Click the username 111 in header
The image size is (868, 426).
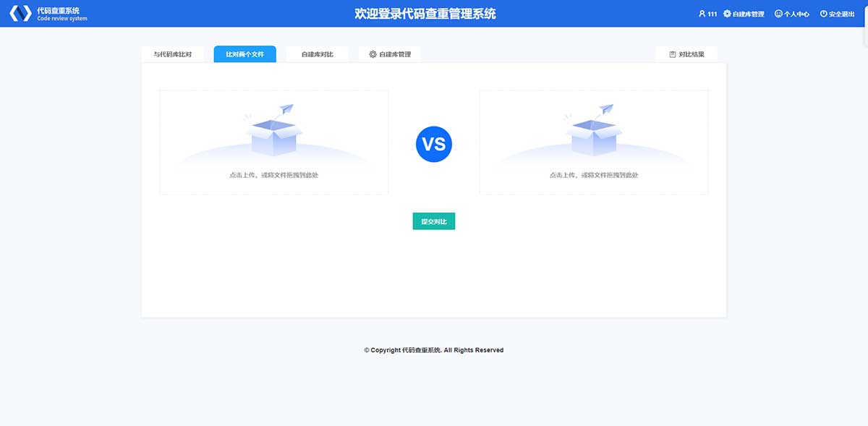[x=712, y=14]
